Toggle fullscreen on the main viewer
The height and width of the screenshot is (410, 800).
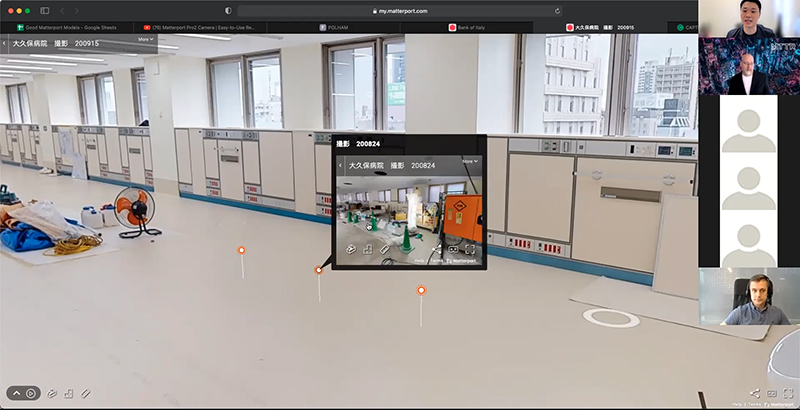click(x=788, y=393)
